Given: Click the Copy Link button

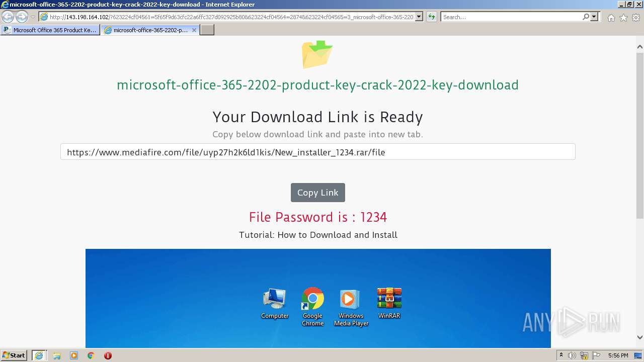Looking at the screenshot, I should 317,193.
